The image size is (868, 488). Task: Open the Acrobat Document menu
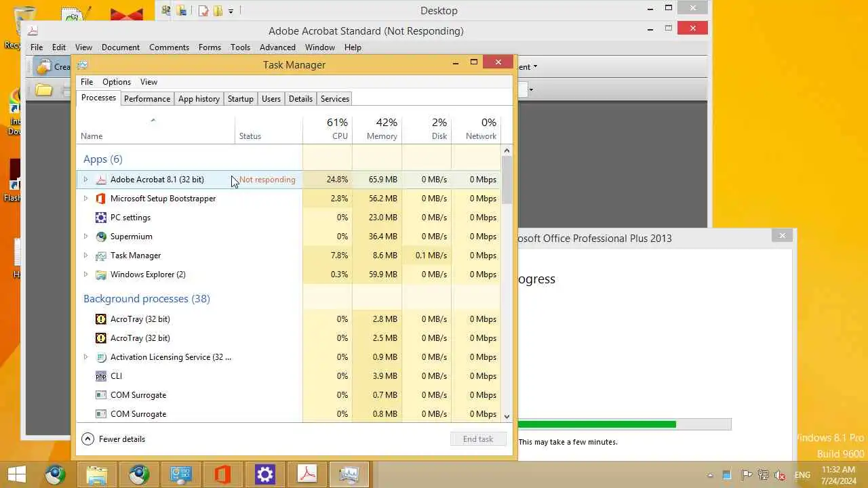[121, 47]
